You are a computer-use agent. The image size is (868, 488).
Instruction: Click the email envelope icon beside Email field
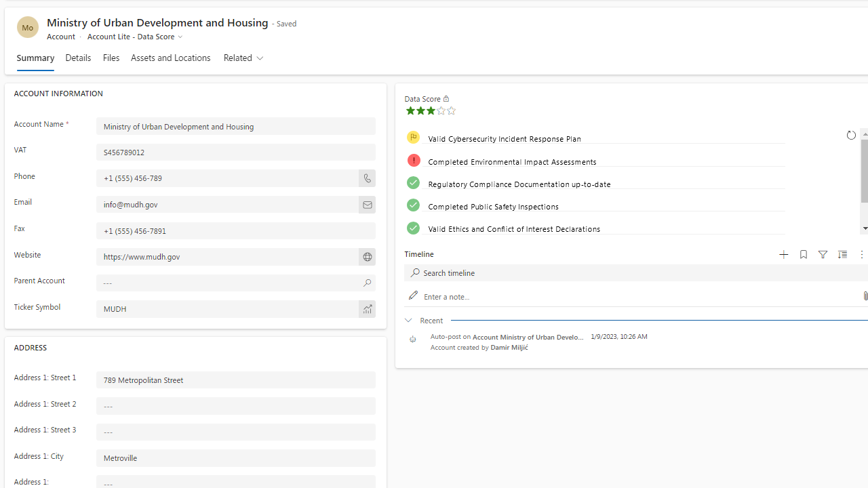point(367,205)
